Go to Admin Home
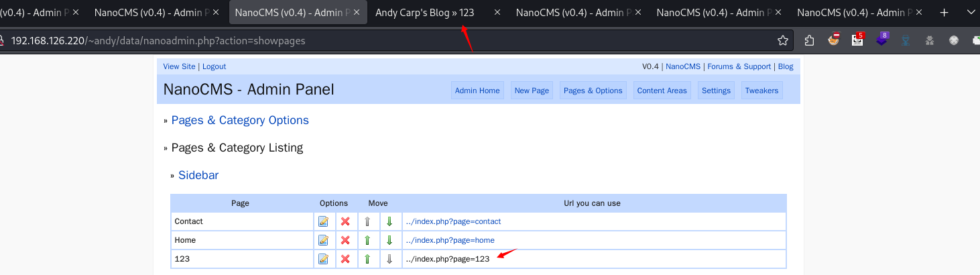This screenshot has height=275, width=980. point(477,91)
